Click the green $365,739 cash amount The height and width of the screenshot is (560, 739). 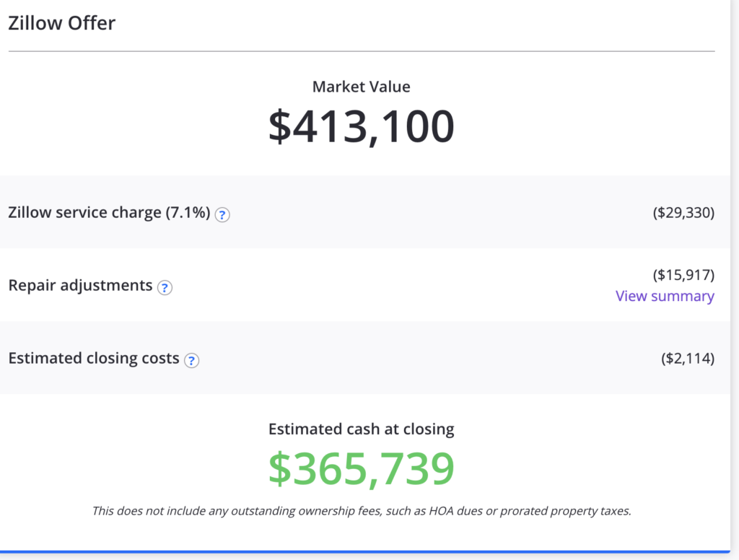coord(361,468)
